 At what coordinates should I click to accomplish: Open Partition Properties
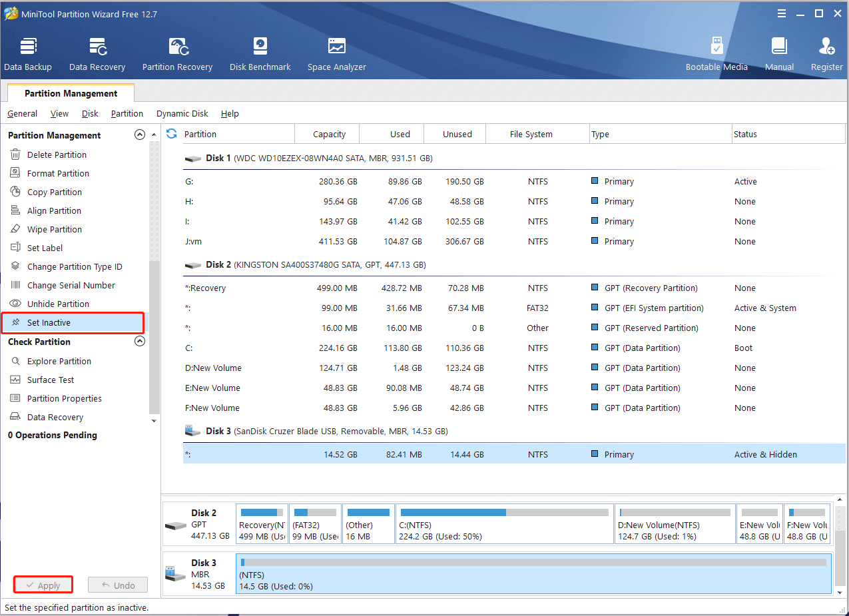coord(65,398)
